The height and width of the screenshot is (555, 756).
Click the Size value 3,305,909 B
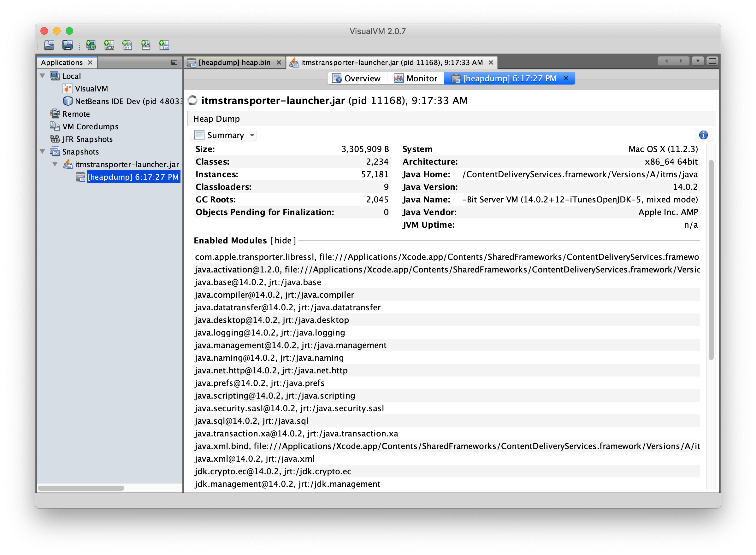coord(365,149)
